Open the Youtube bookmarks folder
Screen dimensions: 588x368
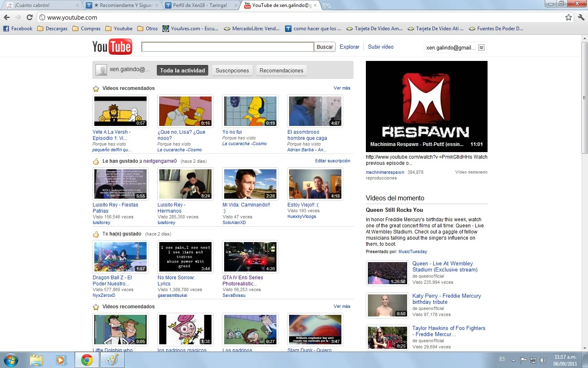pyautogui.click(x=119, y=29)
